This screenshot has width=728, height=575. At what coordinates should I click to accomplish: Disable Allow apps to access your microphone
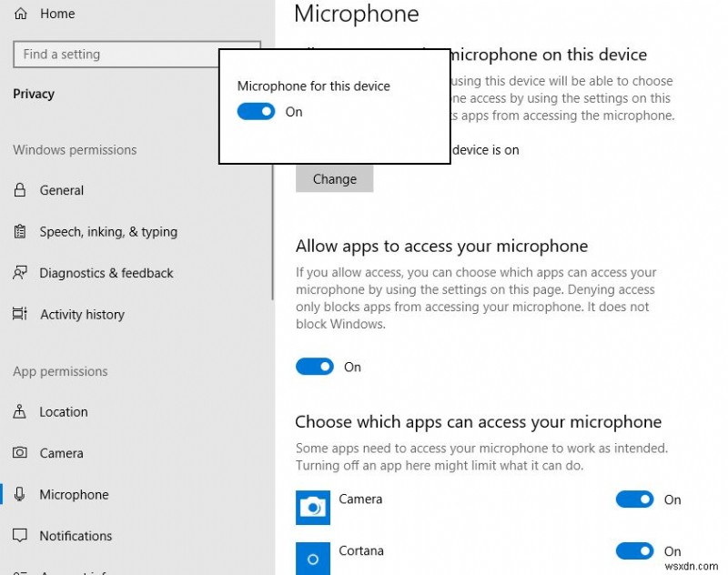[315, 367]
